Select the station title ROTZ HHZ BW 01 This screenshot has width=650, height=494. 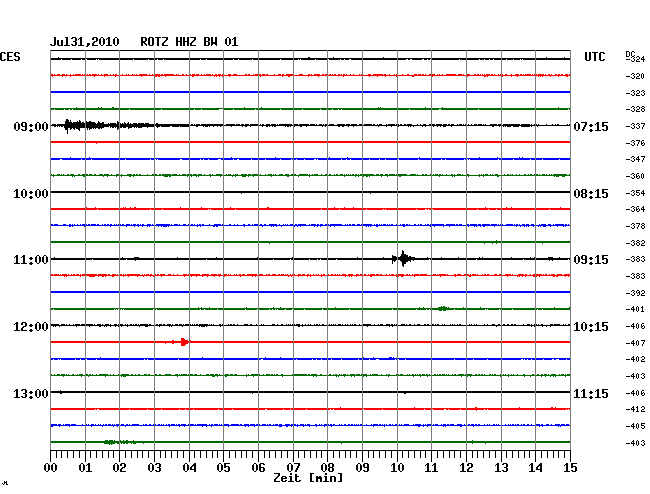click(x=189, y=42)
